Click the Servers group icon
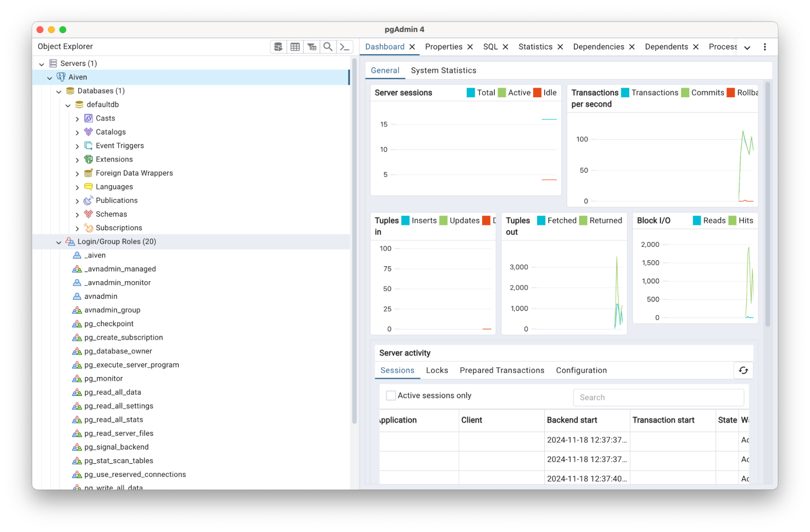810x532 pixels. pyautogui.click(x=53, y=63)
